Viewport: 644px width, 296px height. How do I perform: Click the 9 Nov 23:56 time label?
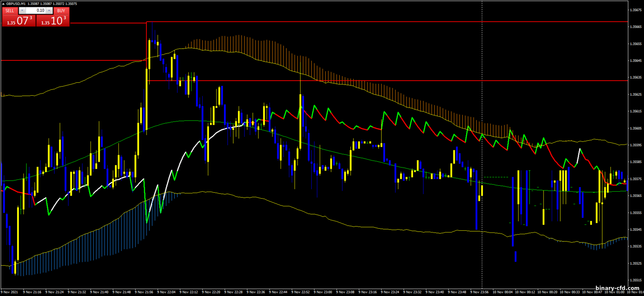tap(480, 292)
